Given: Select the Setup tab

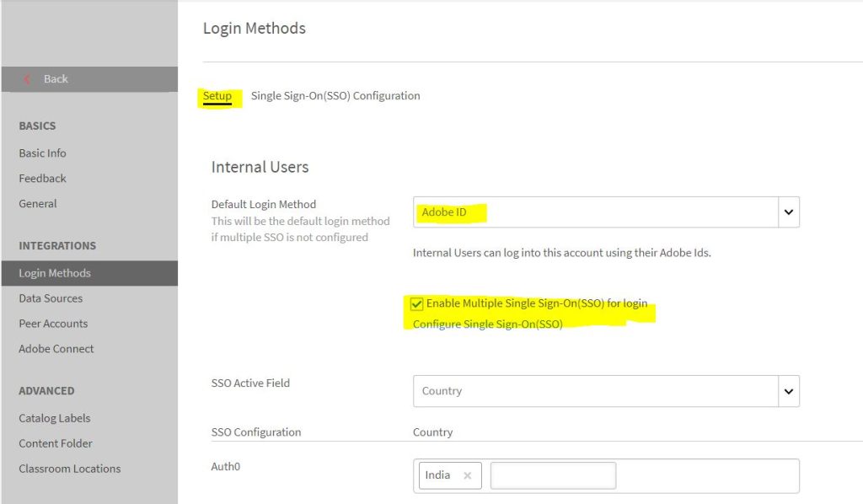Looking at the screenshot, I should [x=217, y=95].
